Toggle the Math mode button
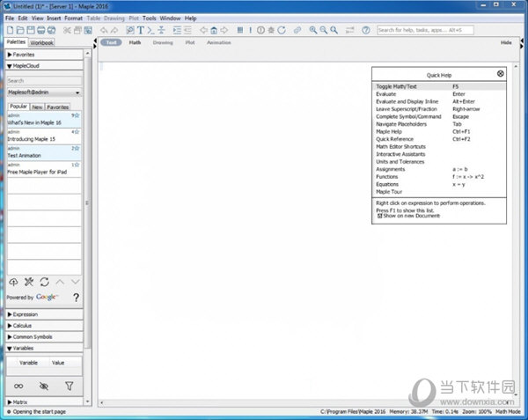528x420 pixels. point(135,42)
